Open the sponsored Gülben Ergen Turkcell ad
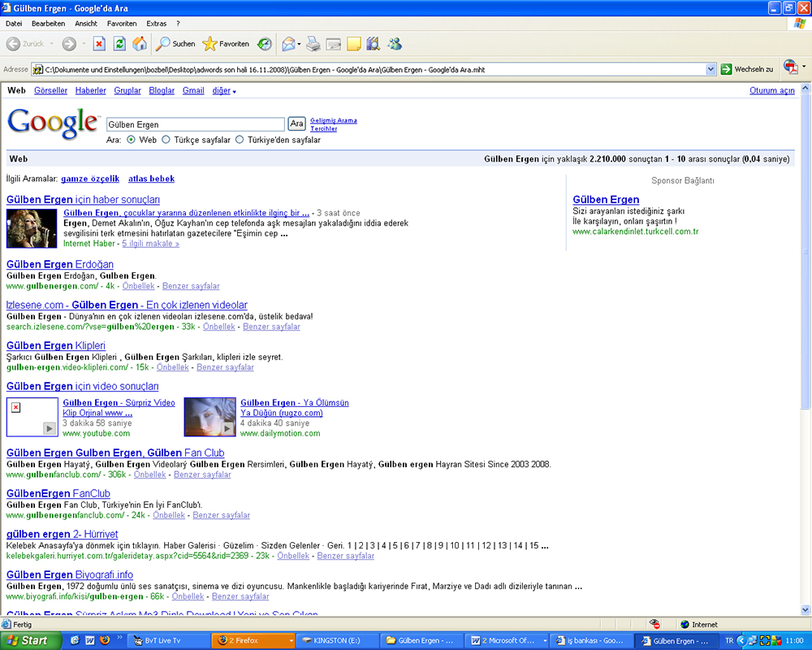The width and height of the screenshot is (812, 650). click(x=606, y=200)
